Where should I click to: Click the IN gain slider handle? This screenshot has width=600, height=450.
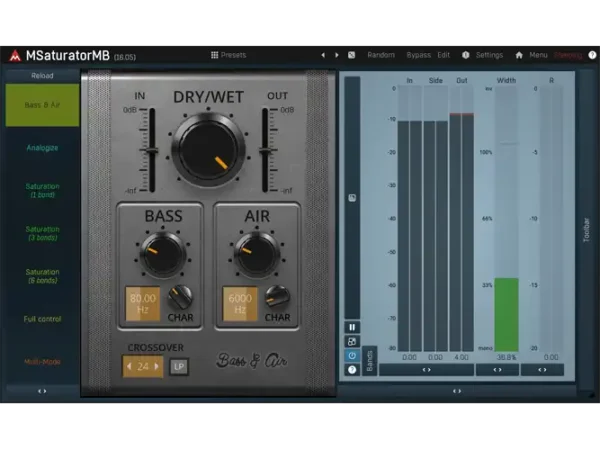[152, 151]
